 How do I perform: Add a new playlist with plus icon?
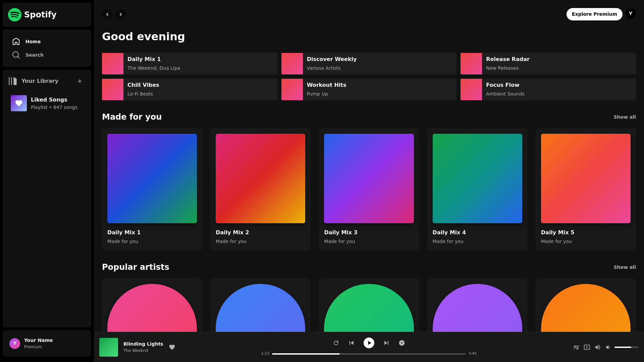[x=80, y=81]
